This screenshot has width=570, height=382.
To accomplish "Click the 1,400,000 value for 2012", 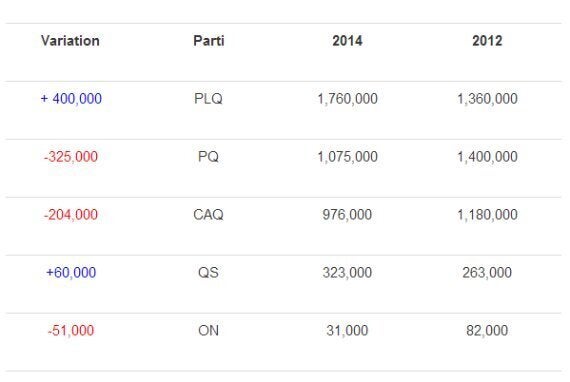I will coord(487,157).
